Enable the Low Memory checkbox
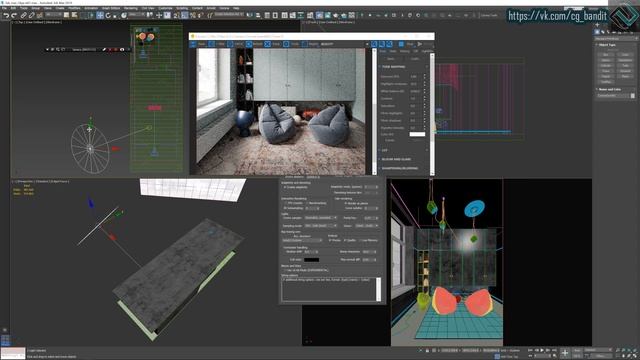640x360 pixels. [361, 240]
